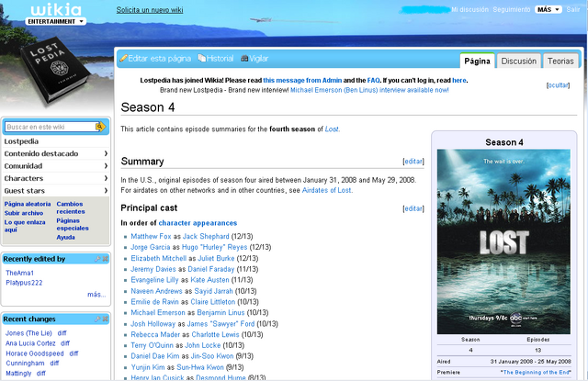Open 'Jones (The Lie)' recent change
The image size is (588, 381).
tap(28, 333)
